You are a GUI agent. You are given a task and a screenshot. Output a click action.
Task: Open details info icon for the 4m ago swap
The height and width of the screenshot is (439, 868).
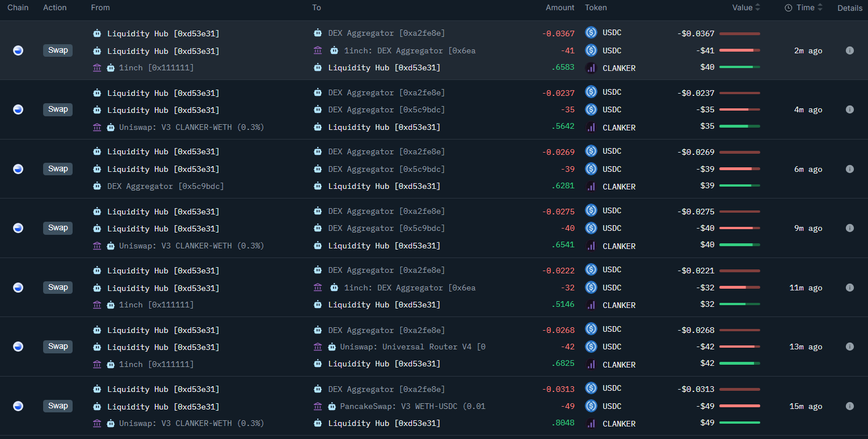[x=850, y=109]
